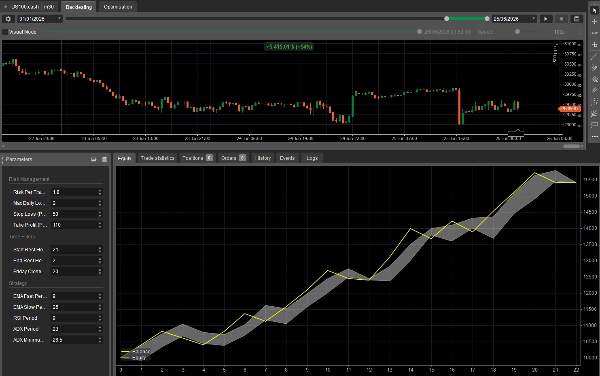Viewport: 600px width, 376px height.
Task: Select the fan lines drawing tool
Action: (x=594, y=114)
